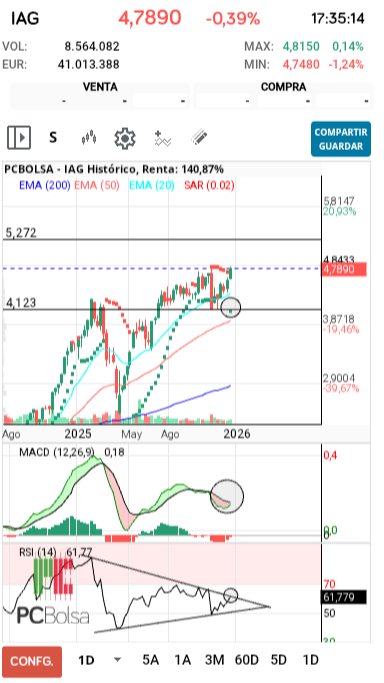The height and width of the screenshot is (683, 384).
Task: Open the indicators icon with plus sign
Action: click(163, 139)
